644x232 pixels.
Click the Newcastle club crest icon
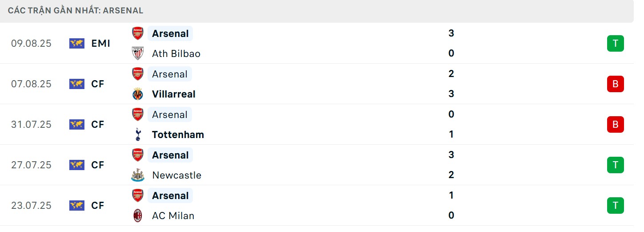click(138, 175)
